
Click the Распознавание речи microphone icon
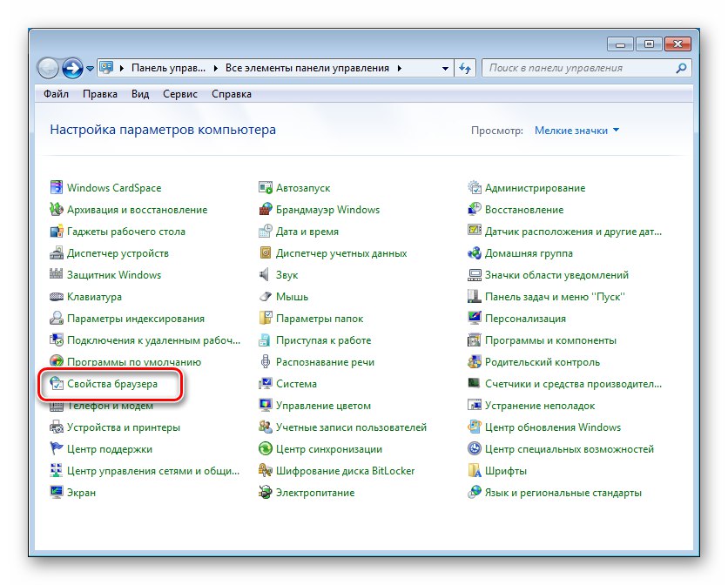[x=265, y=361]
